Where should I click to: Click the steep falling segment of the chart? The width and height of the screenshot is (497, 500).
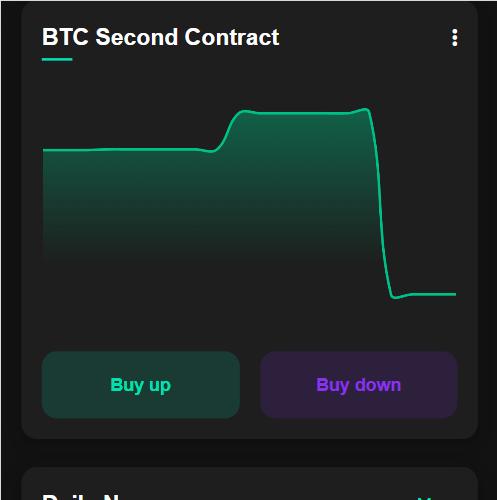point(380,203)
